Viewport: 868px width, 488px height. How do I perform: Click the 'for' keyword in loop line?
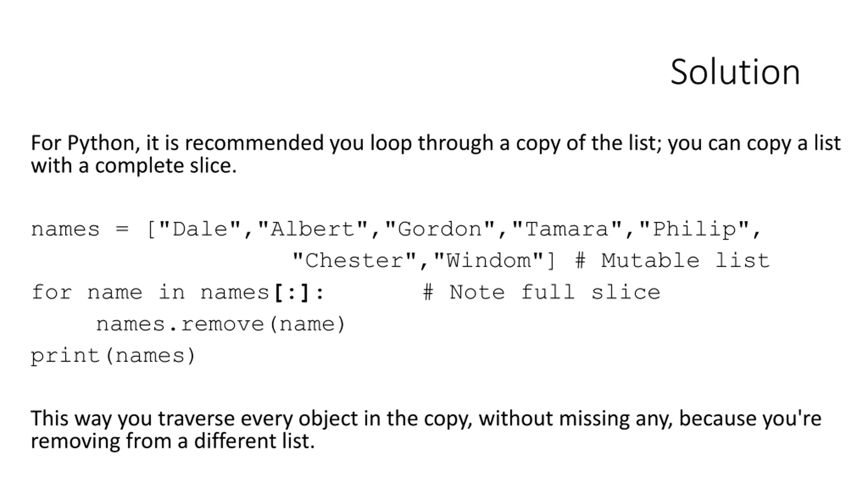[x=52, y=292]
